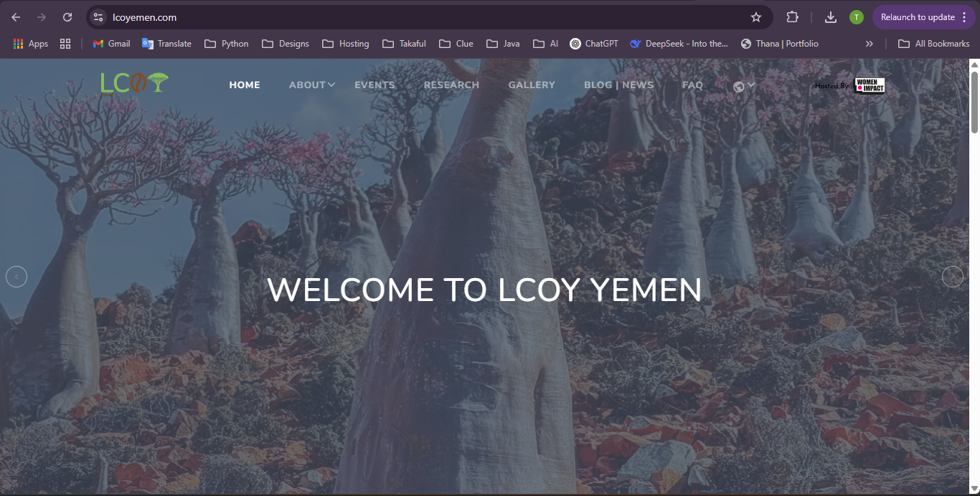Open the browser Extensions puzzle icon
980x496 pixels.
792,17
